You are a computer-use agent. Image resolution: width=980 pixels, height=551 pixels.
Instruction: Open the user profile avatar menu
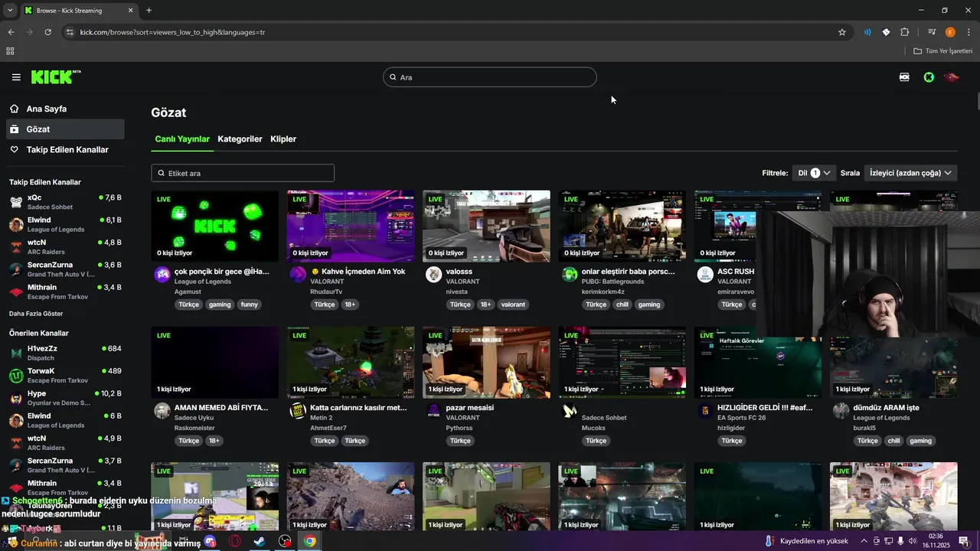point(952,77)
